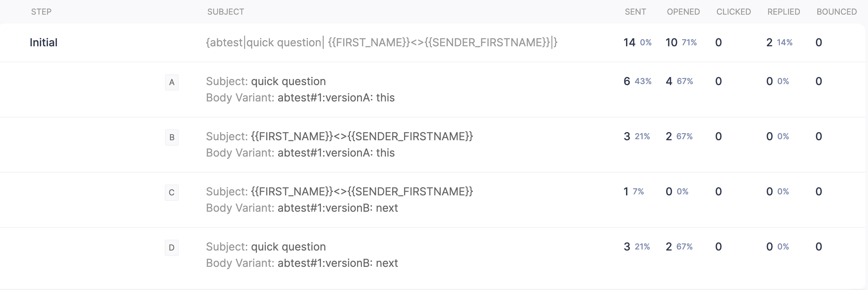868x290 pixels.
Task: Click the STEP column header
Action: tap(41, 12)
